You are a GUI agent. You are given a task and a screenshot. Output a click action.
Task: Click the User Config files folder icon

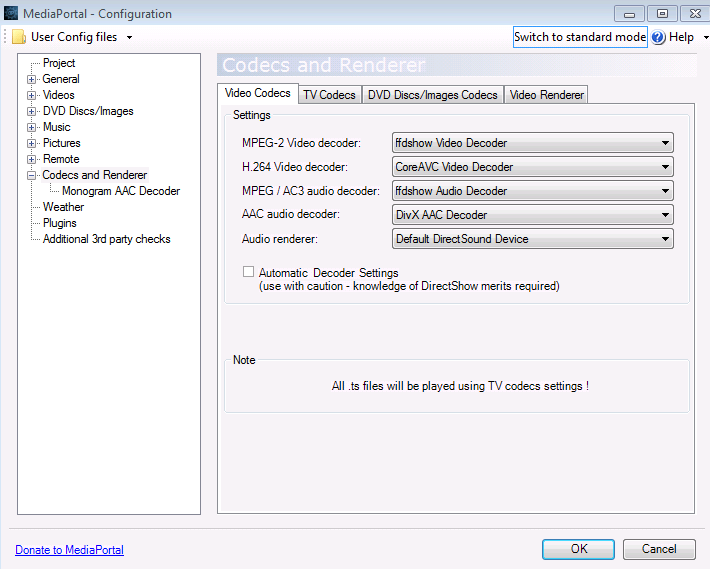point(19,37)
